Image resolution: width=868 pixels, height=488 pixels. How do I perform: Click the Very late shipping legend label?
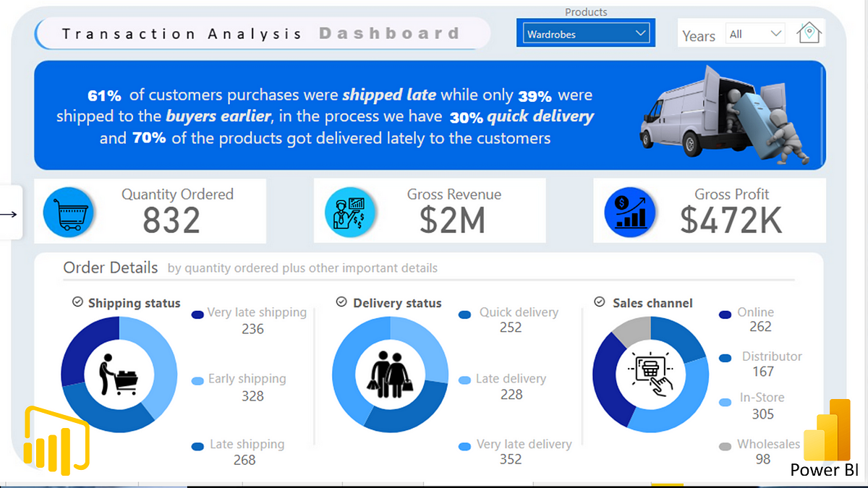click(257, 312)
